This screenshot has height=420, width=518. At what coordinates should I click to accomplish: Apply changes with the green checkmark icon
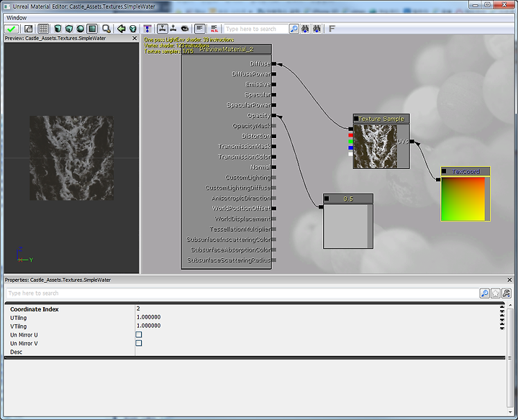click(12, 29)
